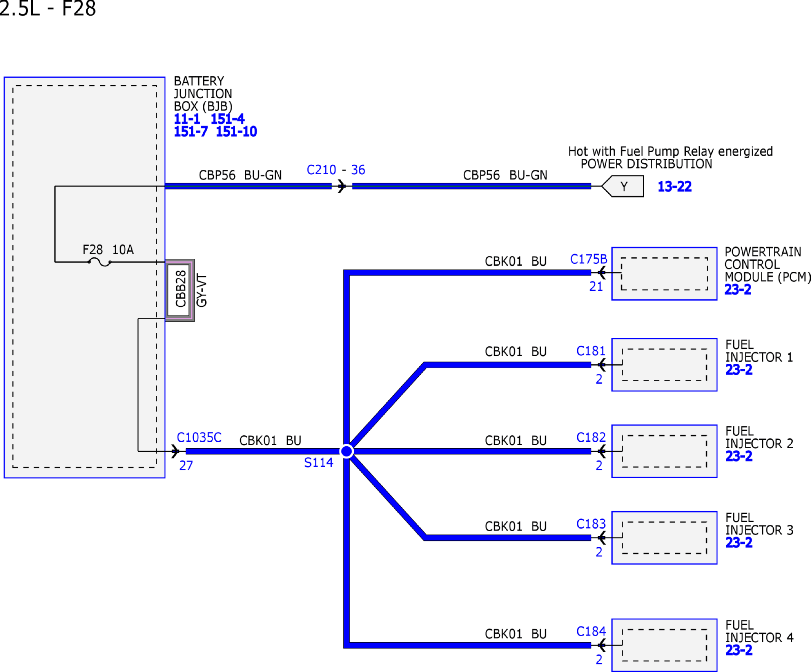Click the F28 10A fuse symbol
The image size is (811, 672).
[100, 262]
